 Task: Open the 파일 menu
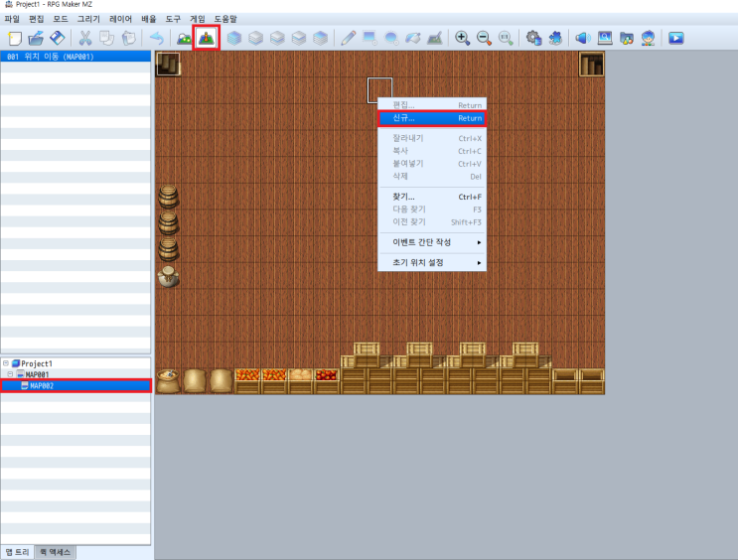(x=12, y=19)
